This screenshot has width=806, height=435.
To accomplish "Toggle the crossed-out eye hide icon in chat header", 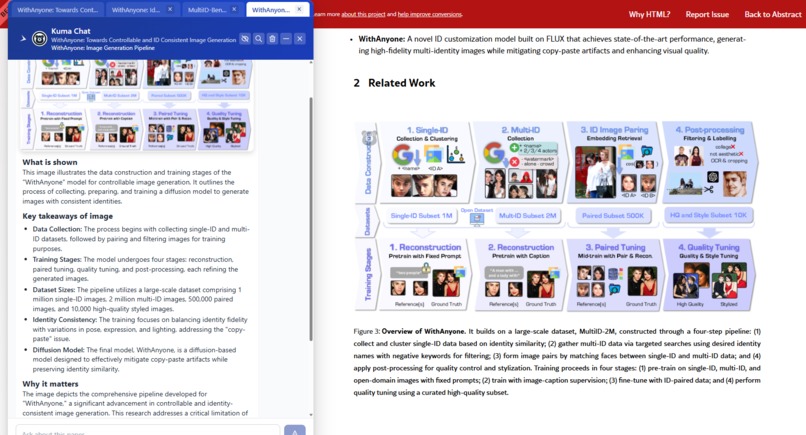I will (x=245, y=39).
